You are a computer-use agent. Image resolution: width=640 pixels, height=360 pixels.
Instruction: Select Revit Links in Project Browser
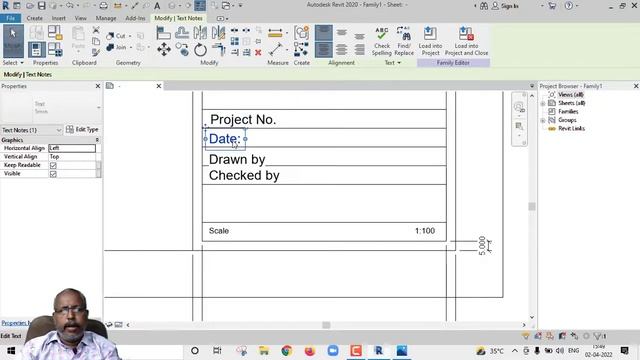point(571,129)
